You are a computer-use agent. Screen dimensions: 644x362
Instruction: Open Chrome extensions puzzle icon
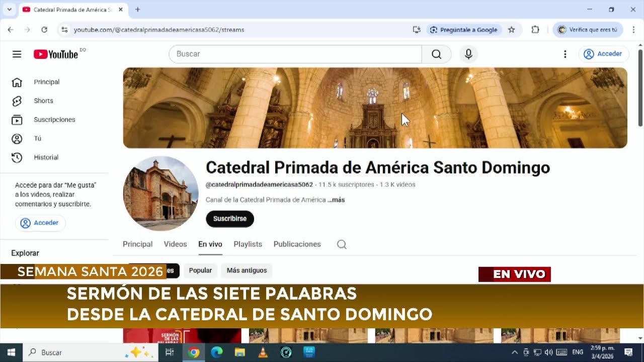point(535,30)
